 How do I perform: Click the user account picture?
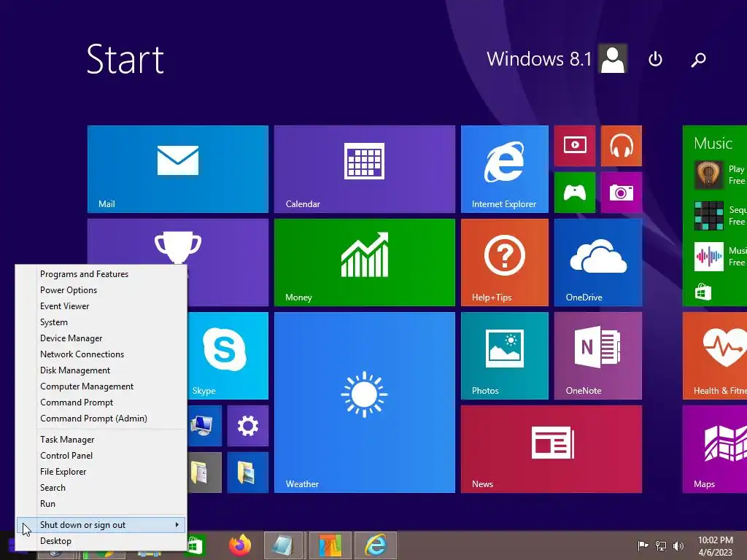[x=613, y=59]
